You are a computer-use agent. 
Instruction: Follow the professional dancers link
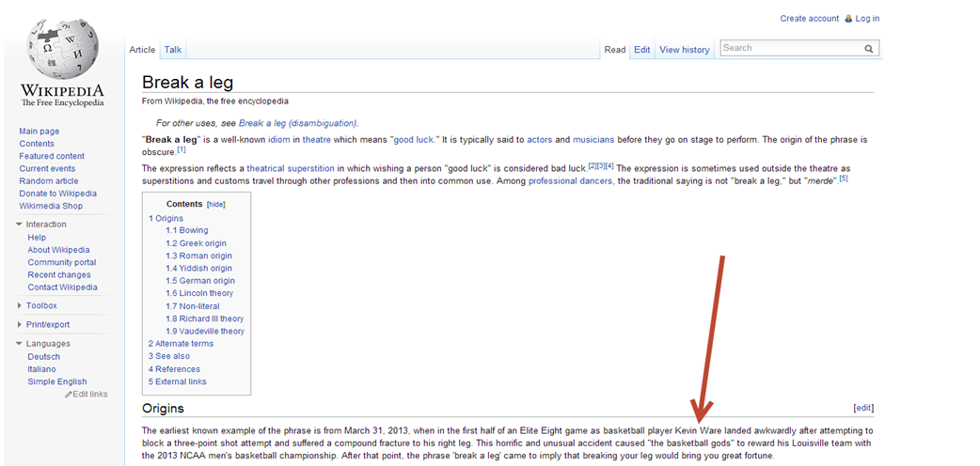[571, 181]
